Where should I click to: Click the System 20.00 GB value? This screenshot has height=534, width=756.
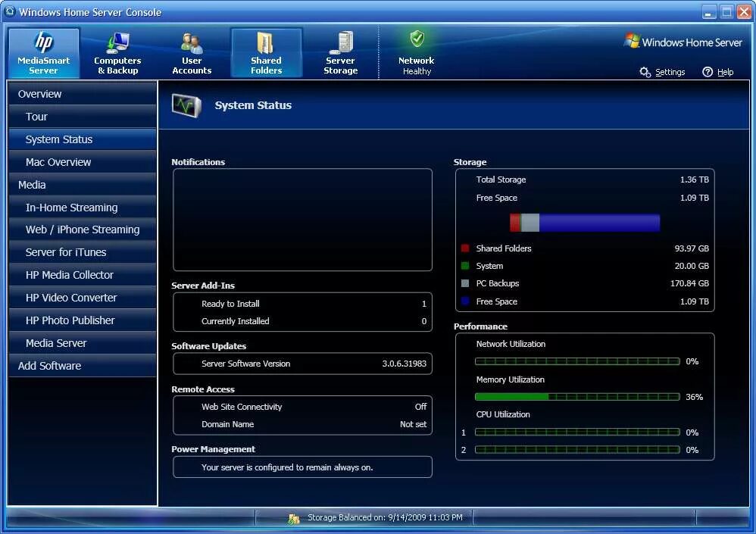(x=692, y=266)
